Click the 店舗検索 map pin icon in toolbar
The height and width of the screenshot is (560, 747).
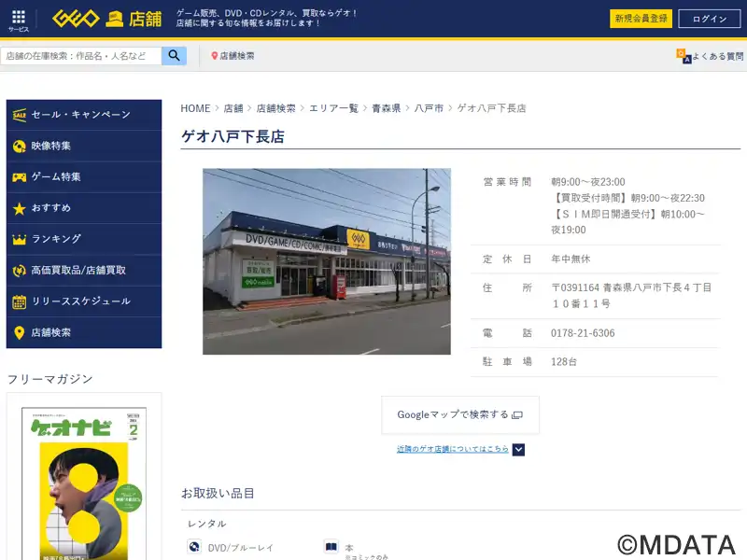215,56
